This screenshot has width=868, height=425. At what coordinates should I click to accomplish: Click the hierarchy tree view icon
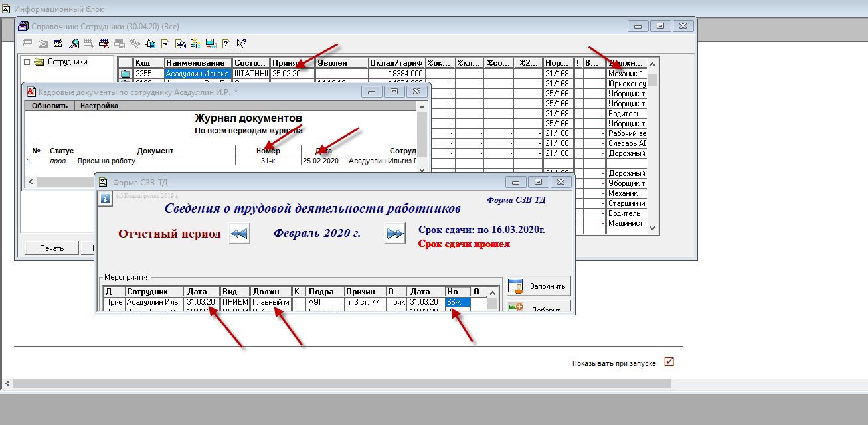[x=196, y=43]
